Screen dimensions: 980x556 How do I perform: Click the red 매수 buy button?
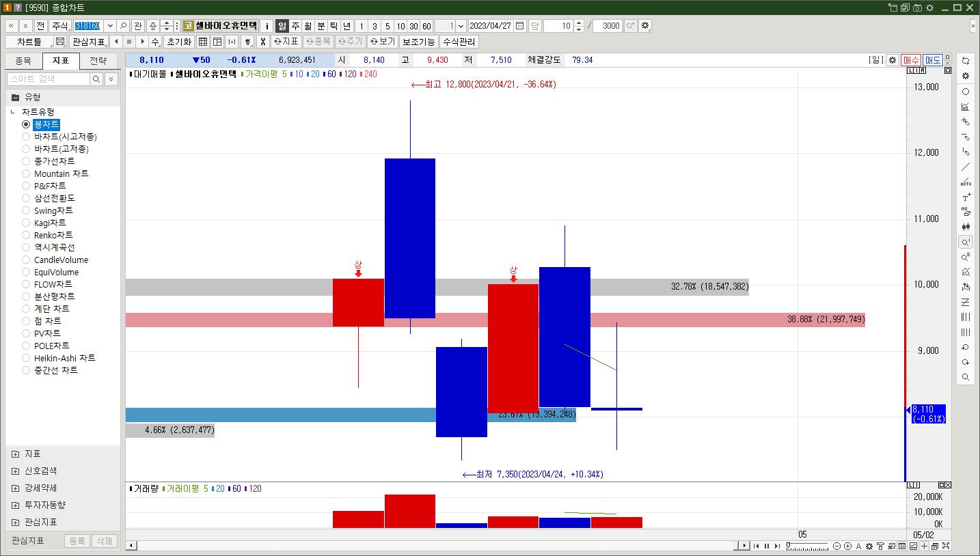[911, 60]
